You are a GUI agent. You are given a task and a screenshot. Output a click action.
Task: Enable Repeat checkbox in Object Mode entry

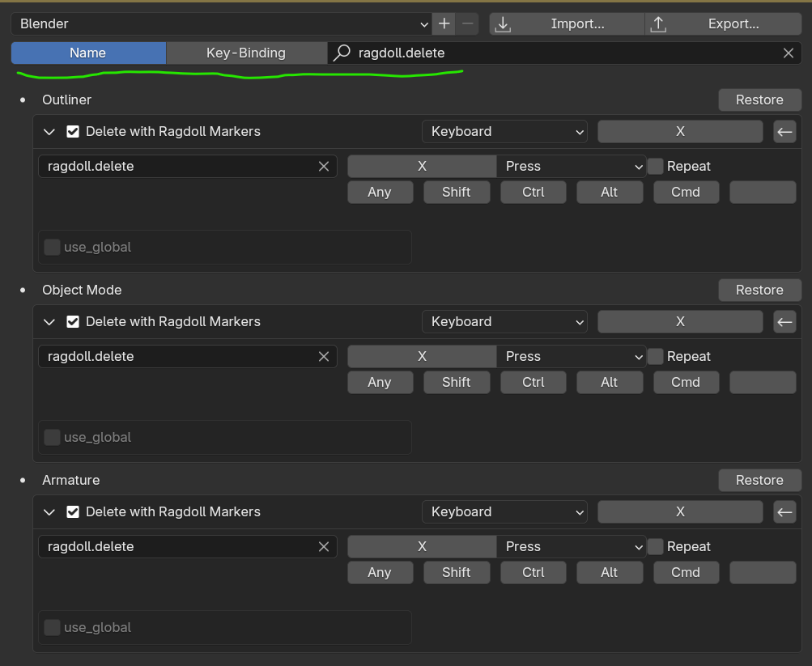pos(656,356)
